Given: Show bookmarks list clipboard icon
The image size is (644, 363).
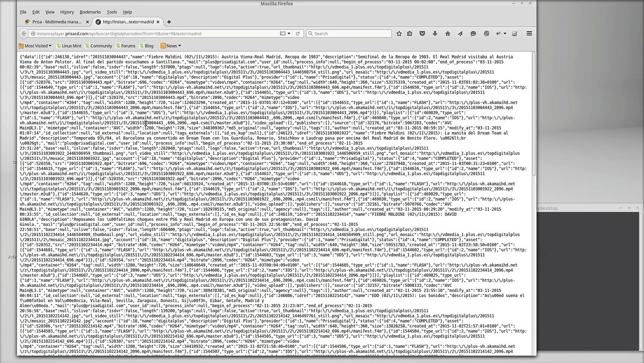Looking at the screenshot, I should pyautogui.click(x=410, y=34).
